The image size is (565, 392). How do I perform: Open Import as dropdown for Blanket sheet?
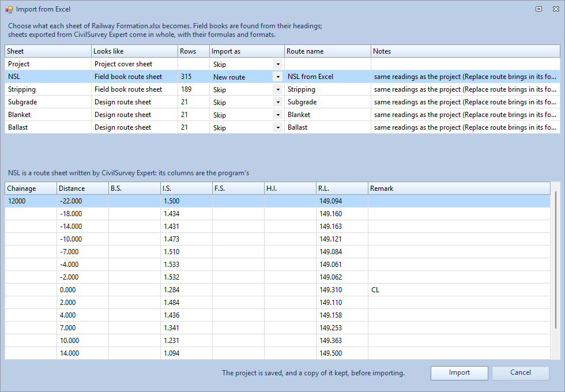coord(278,115)
